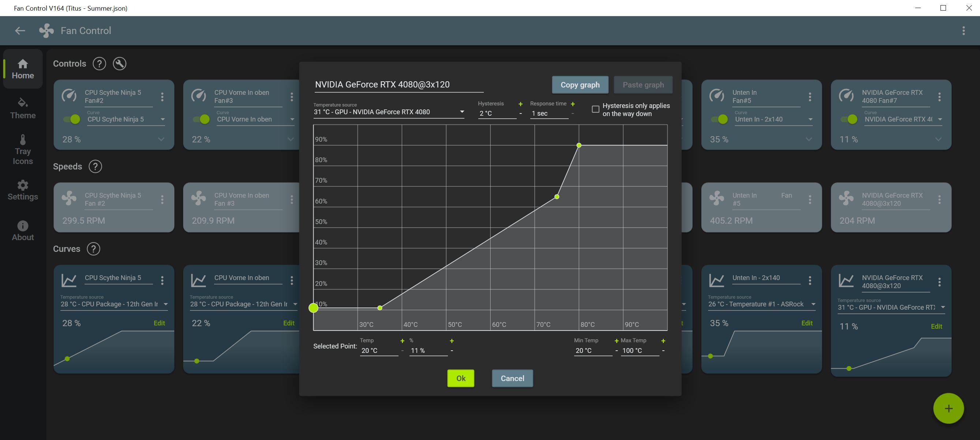
Task: Click the Copy graph button
Action: (x=580, y=85)
